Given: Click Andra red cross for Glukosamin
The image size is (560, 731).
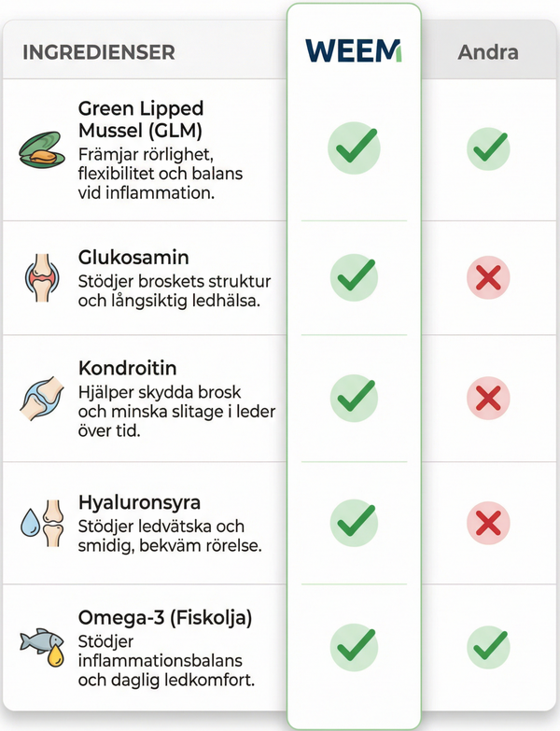Looking at the screenshot, I should coord(487,277).
